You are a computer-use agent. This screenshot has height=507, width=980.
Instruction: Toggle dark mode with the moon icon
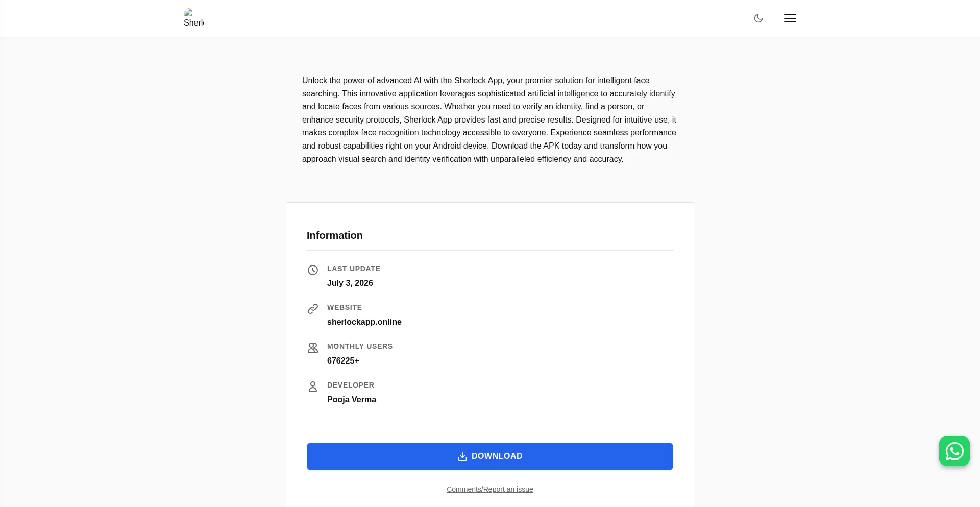click(x=758, y=18)
